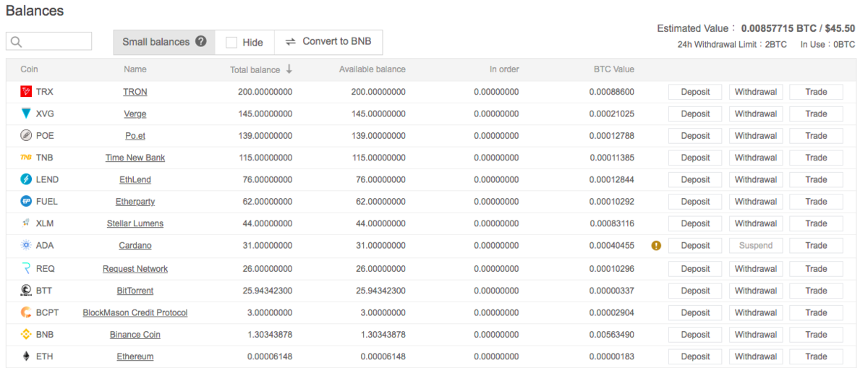Click the TRX coin icon
The image size is (868, 368).
point(26,92)
